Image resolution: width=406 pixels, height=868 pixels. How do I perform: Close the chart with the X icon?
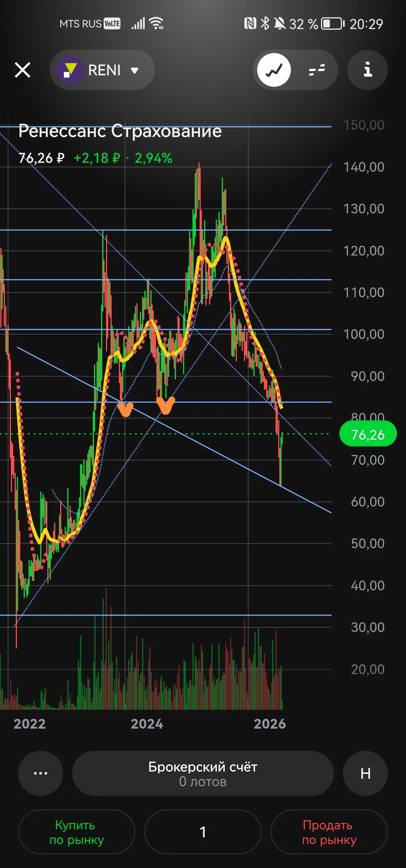tap(23, 70)
